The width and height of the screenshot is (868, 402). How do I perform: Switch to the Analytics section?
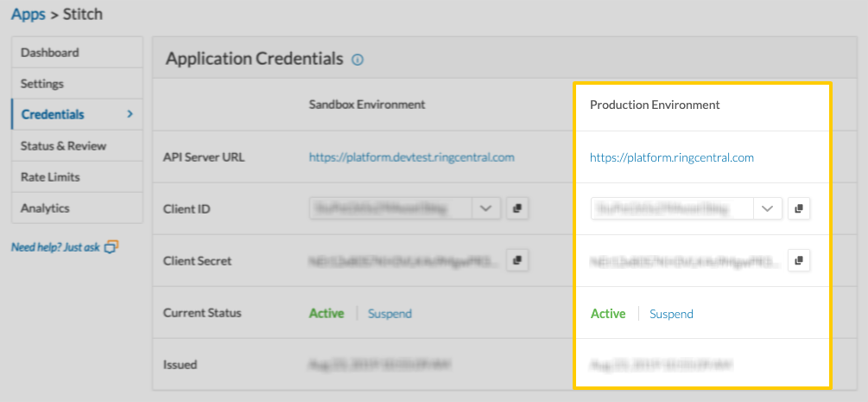(45, 208)
